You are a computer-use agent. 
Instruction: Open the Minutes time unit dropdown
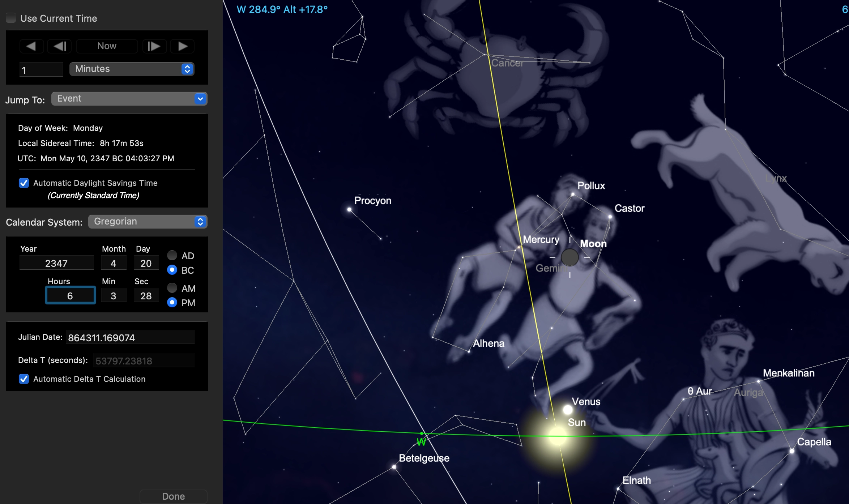(x=132, y=69)
